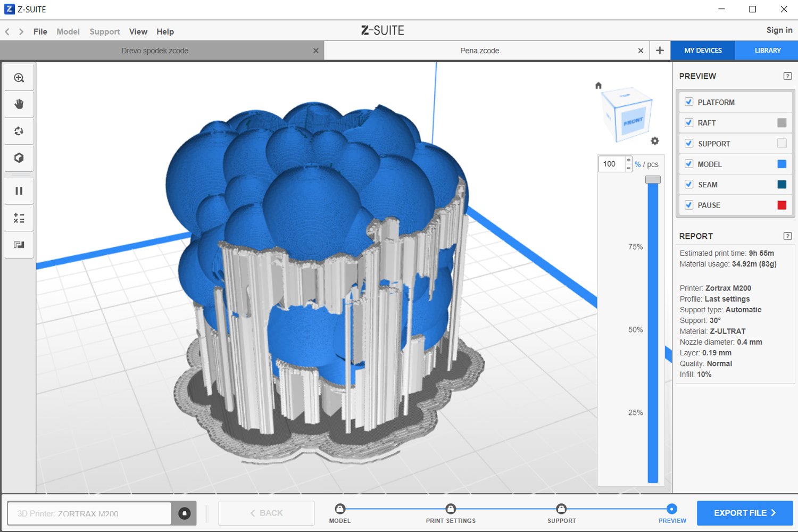Screen dimensions: 798x532
Task: Click the Raft gray color swatch
Action: [782, 123]
